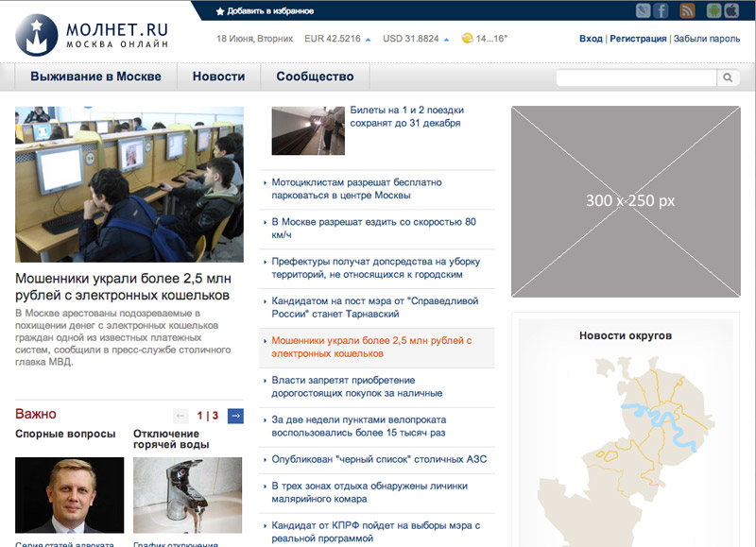756x547 pixels.
Task: Click the orange RSS feed icon
Action: coord(688,10)
